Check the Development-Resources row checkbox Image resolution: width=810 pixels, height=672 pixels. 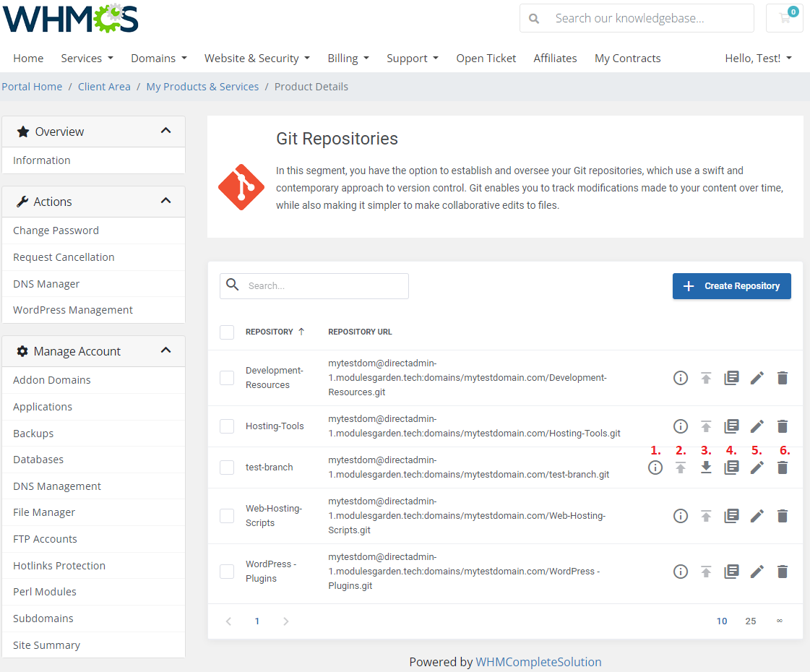pyautogui.click(x=227, y=378)
